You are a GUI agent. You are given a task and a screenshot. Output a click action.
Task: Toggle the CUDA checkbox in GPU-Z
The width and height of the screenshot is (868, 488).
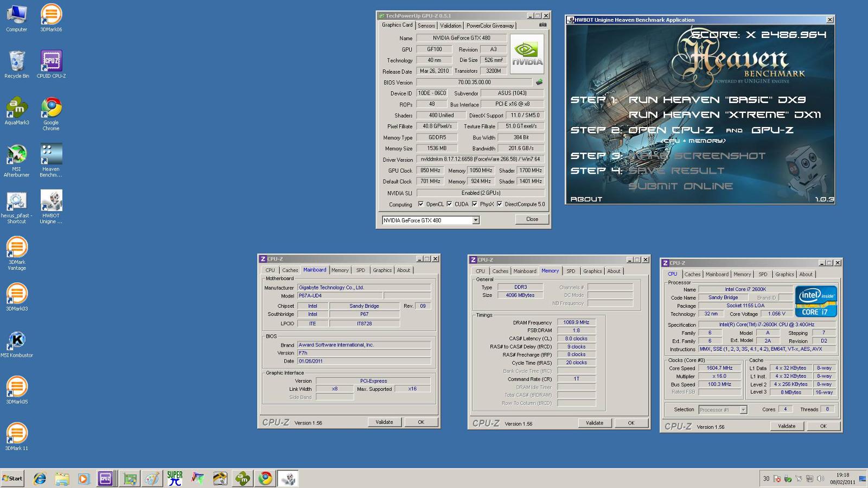(x=449, y=204)
